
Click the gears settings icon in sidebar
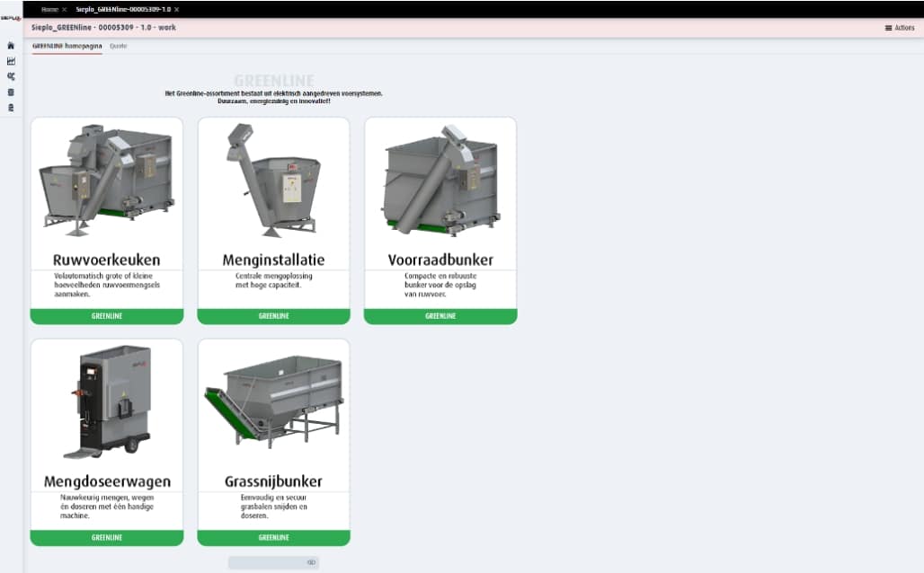11,76
